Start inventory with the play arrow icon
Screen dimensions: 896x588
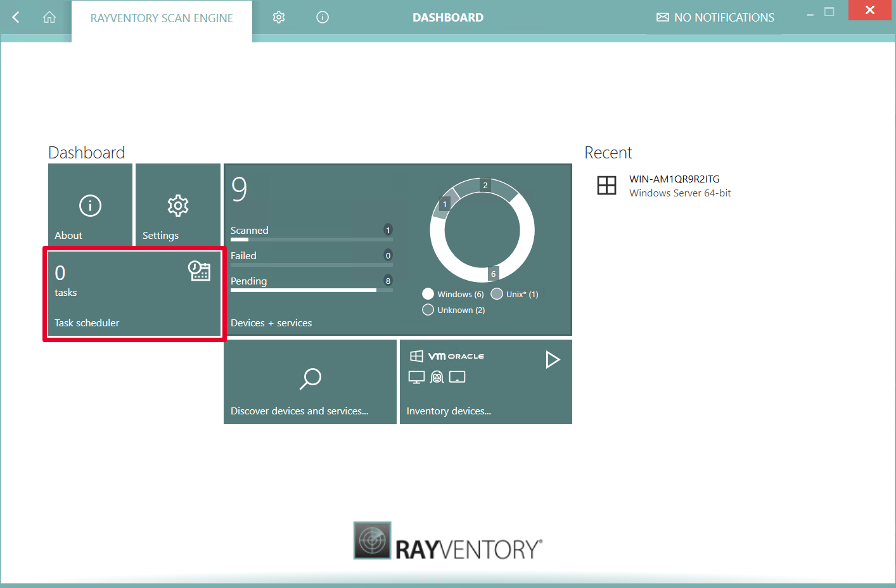click(553, 359)
